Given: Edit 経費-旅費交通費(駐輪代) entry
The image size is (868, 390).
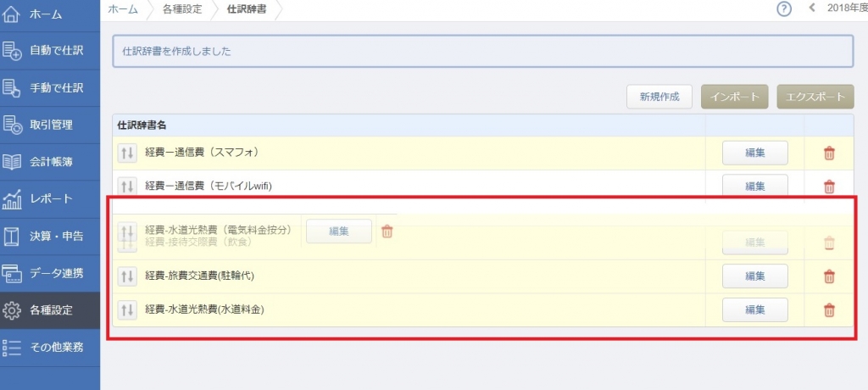Looking at the screenshot, I should tap(755, 276).
